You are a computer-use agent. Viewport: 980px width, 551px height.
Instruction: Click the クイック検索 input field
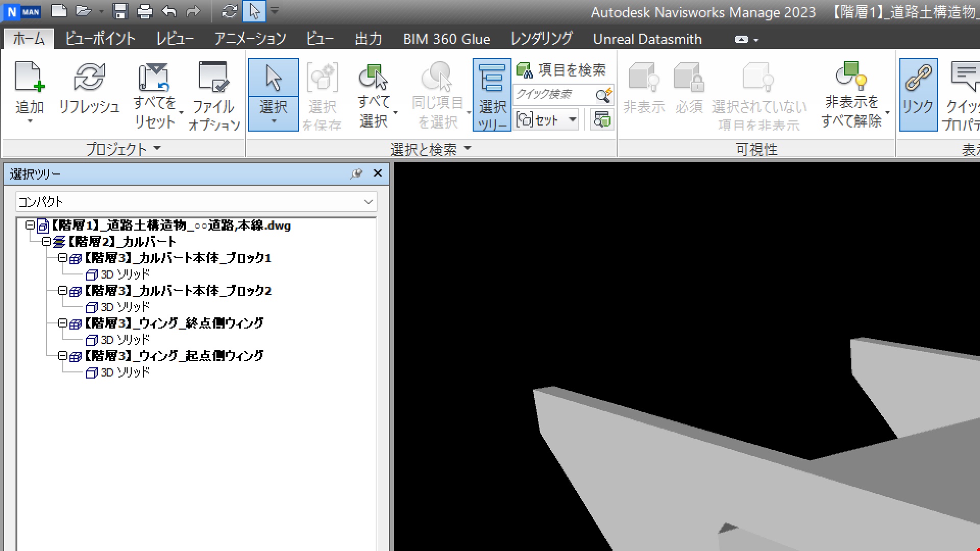tap(553, 95)
